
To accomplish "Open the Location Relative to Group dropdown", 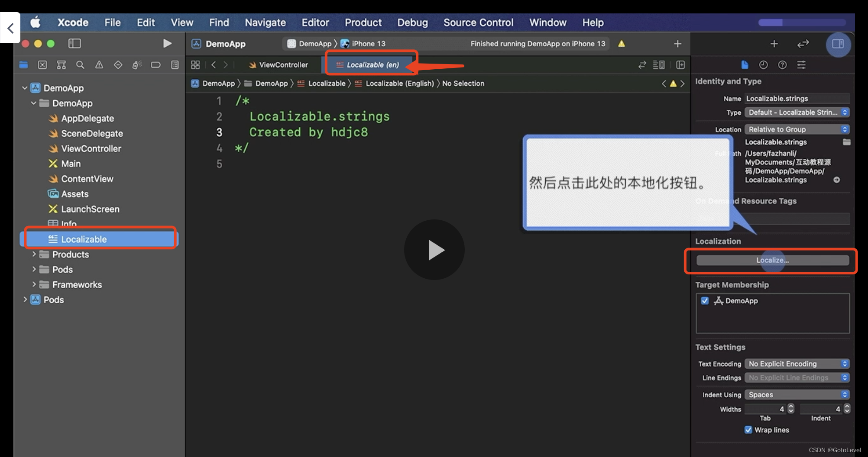I will click(x=797, y=129).
